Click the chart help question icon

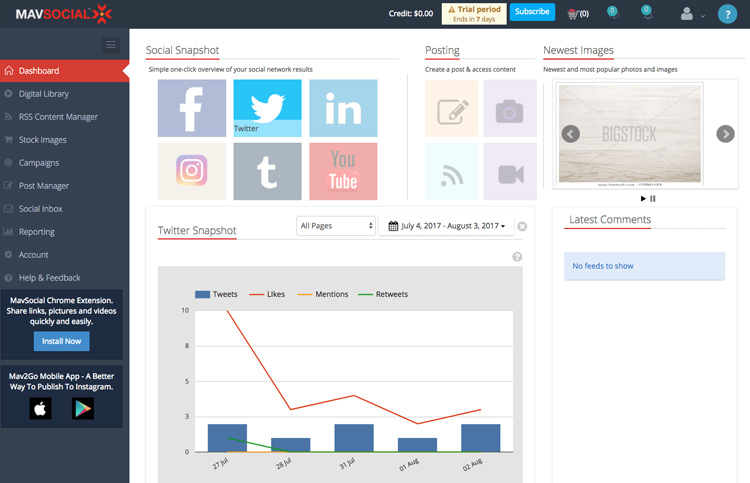pos(517,257)
